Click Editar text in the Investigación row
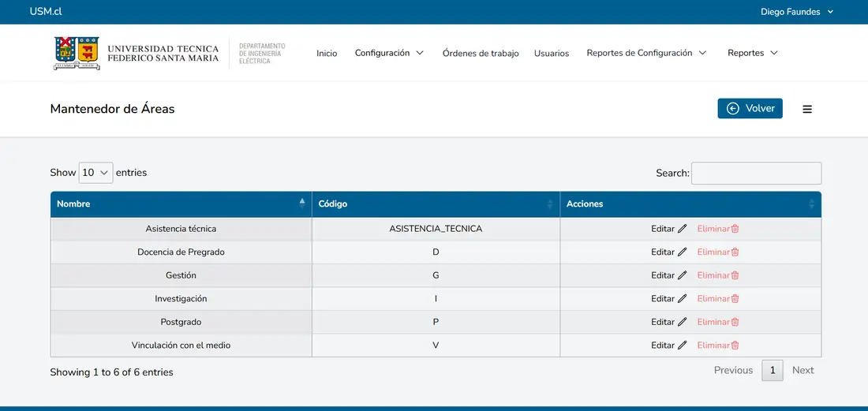The image size is (868, 411). click(663, 298)
